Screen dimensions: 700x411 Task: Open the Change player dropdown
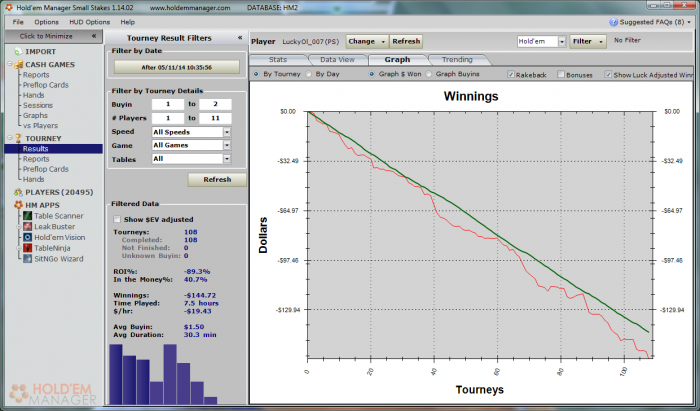[x=367, y=42]
